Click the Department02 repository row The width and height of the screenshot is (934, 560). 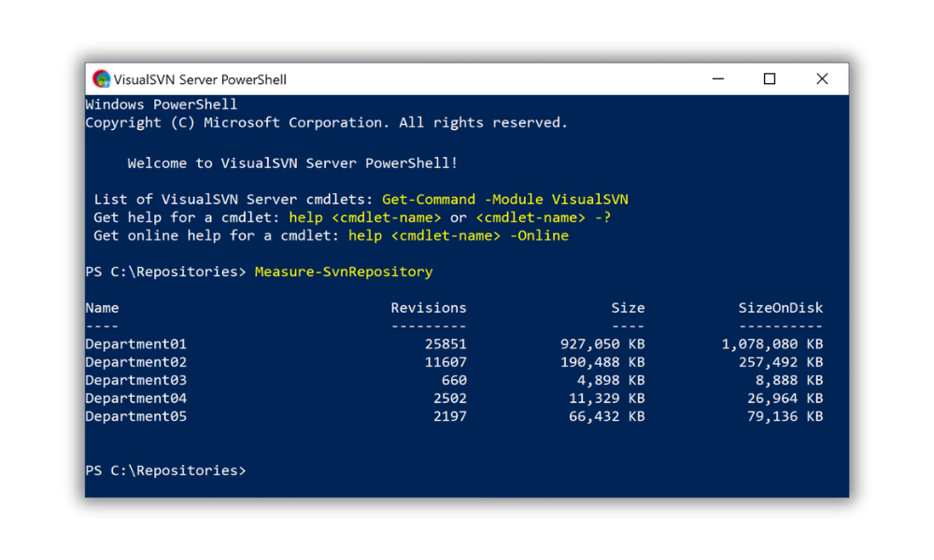pos(135,361)
